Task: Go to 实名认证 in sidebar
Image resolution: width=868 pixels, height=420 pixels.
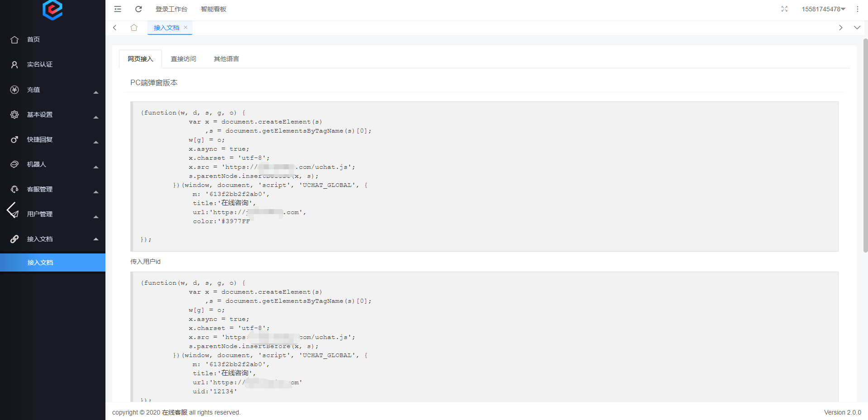Action: pos(40,65)
